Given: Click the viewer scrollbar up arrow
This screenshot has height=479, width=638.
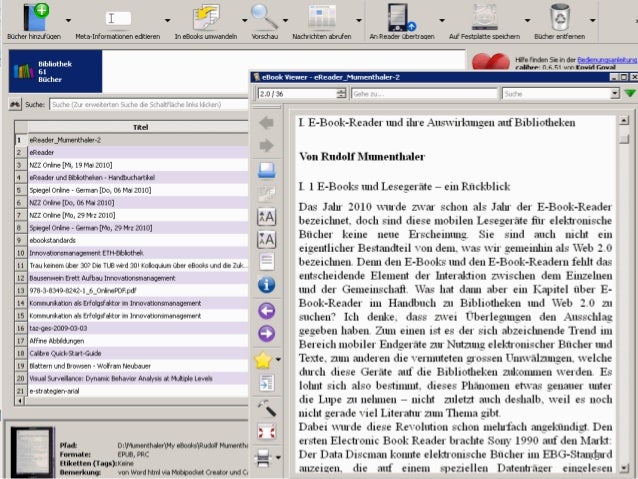Looking at the screenshot, I should [x=624, y=121].
